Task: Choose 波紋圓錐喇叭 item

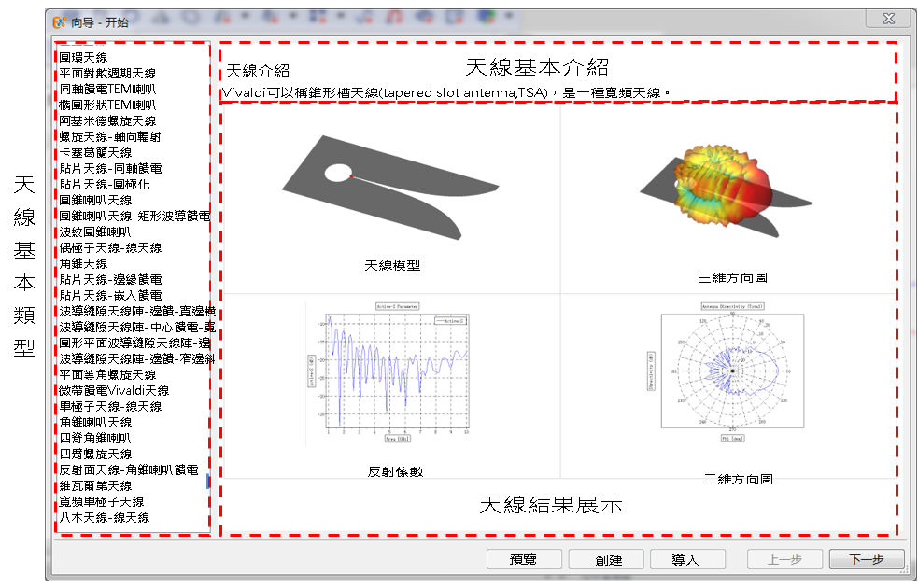Action: [x=95, y=231]
